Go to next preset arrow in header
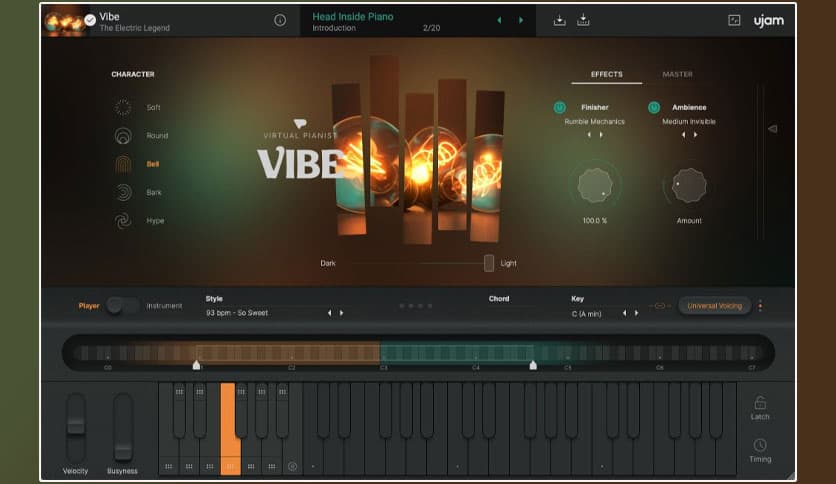This screenshot has height=484, width=836. coord(521,20)
